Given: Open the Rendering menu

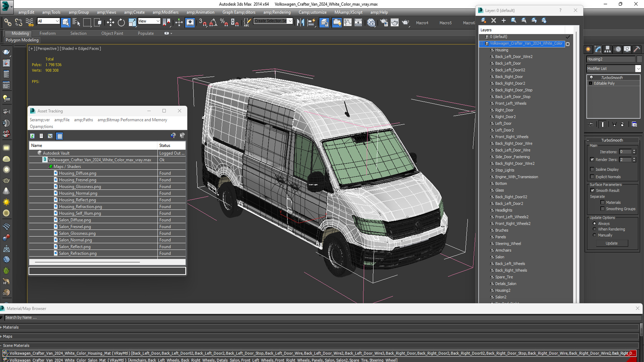Looking at the screenshot, I should coord(277,12).
